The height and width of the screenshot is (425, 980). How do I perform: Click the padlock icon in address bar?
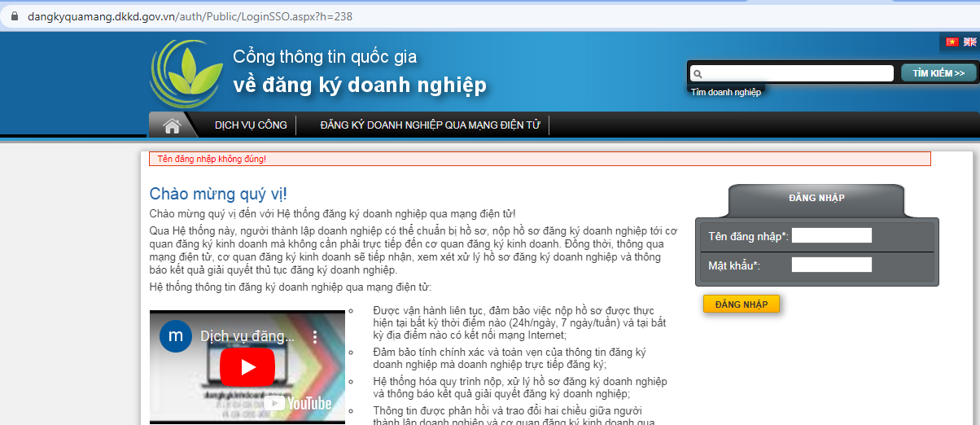pyautogui.click(x=13, y=16)
